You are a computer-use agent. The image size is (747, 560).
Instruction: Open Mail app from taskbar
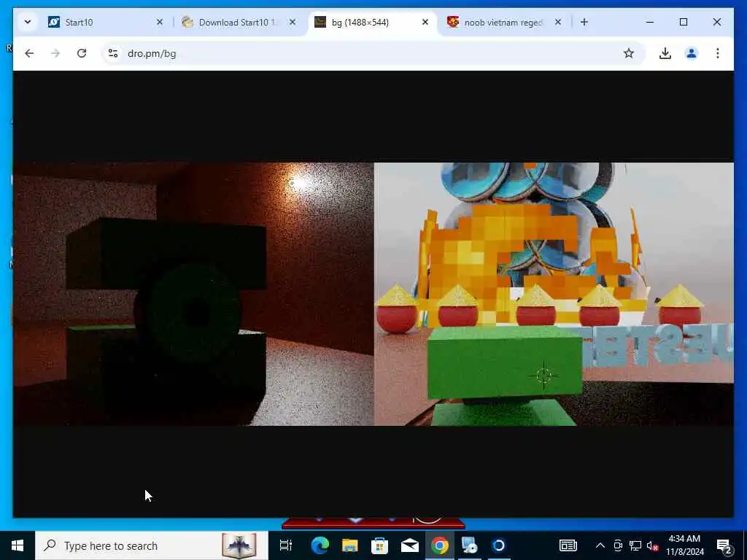coord(410,545)
